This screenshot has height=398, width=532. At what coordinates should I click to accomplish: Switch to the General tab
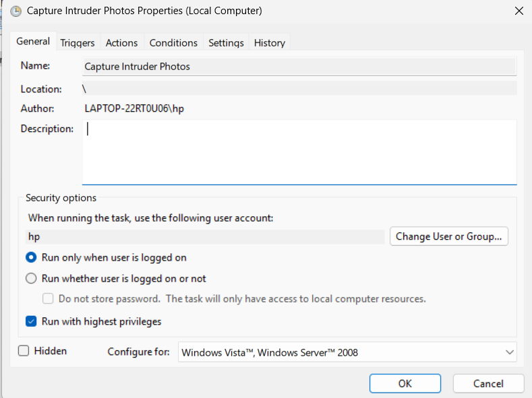click(33, 42)
